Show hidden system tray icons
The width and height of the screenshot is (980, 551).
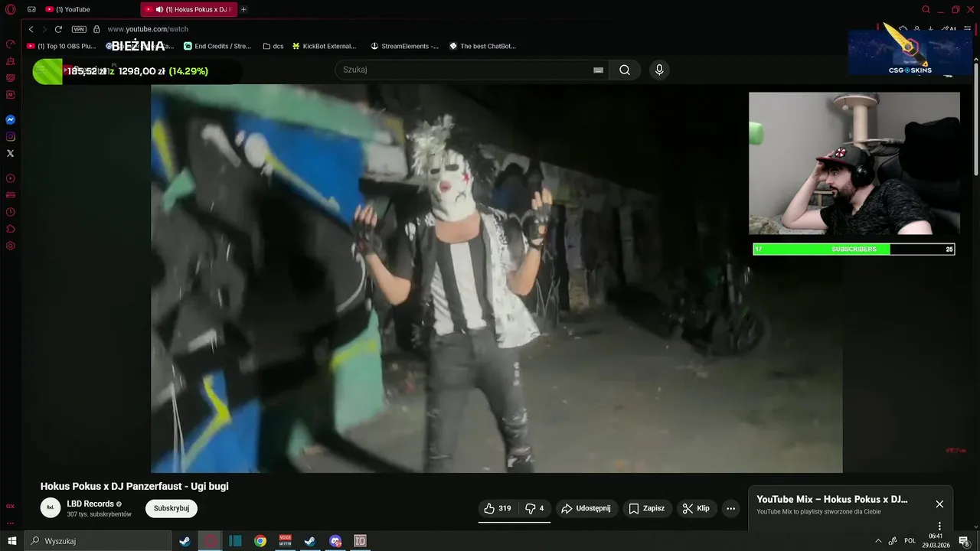tap(878, 541)
